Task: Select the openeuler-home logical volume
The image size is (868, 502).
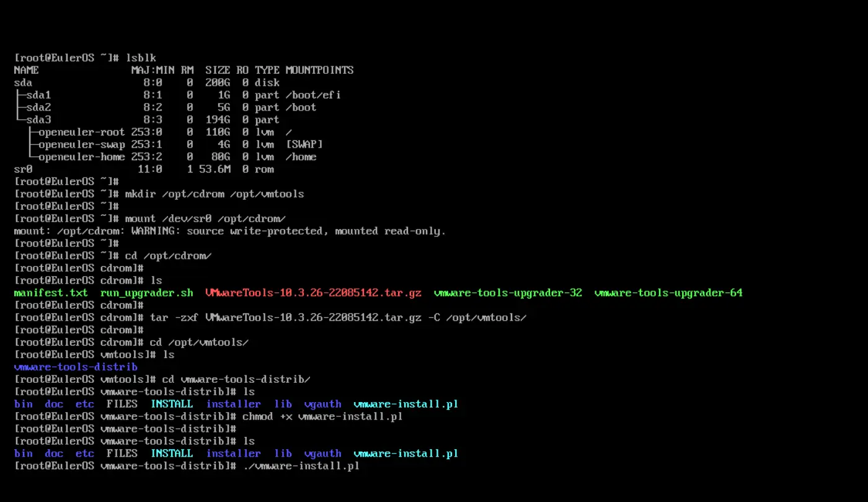Action: [81, 157]
